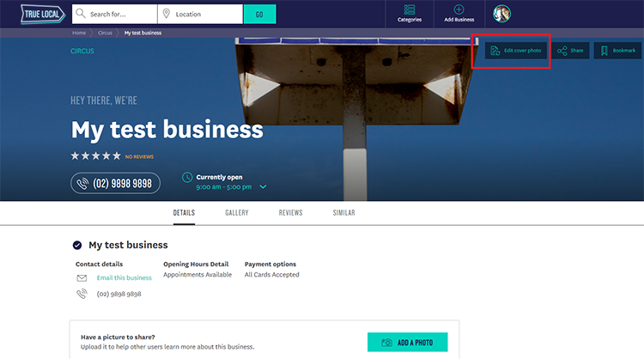Click the verified checkmark badge icon
Image resolution: width=644 pixels, height=359 pixels.
(x=77, y=246)
